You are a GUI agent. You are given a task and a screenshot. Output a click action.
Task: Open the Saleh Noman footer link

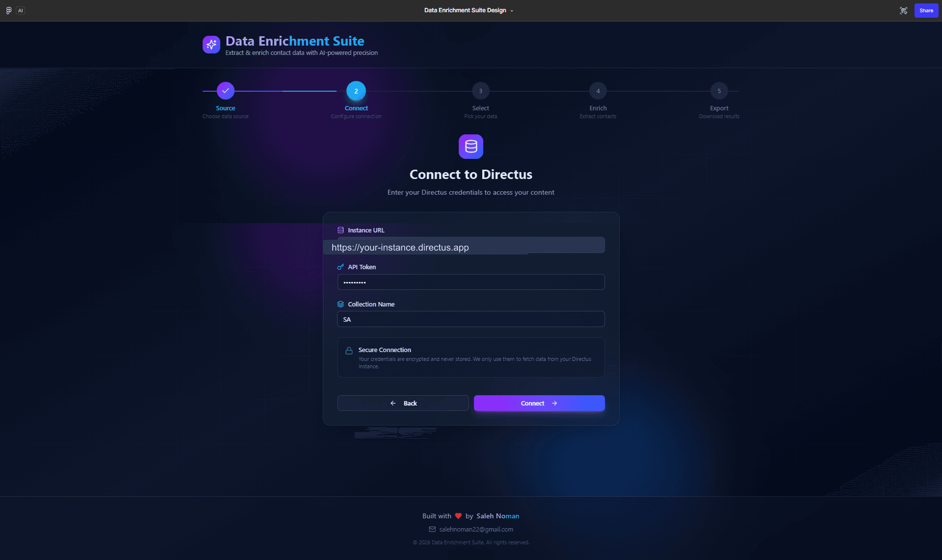[x=497, y=516]
